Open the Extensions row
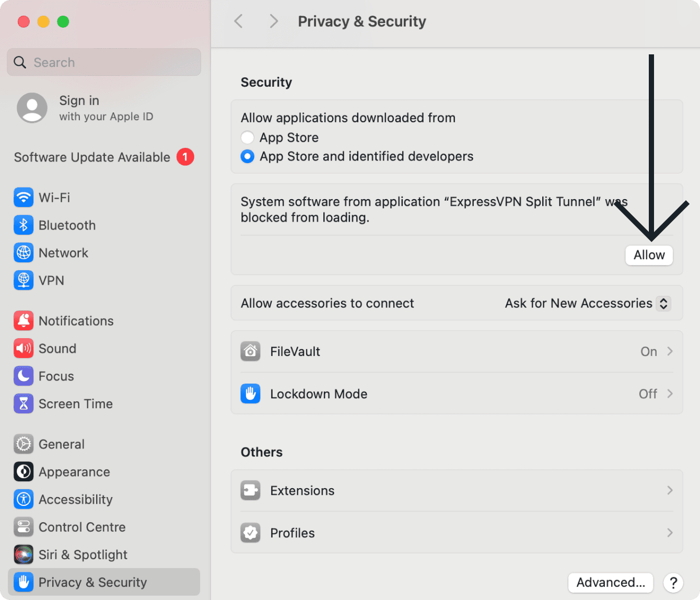Image resolution: width=700 pixels, height=600 pixels. 457,491
